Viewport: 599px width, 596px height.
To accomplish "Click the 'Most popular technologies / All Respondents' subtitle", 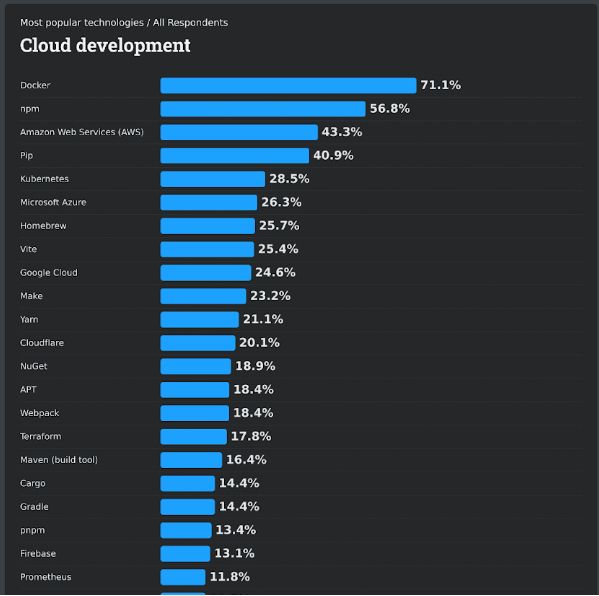I will [124, 23].
